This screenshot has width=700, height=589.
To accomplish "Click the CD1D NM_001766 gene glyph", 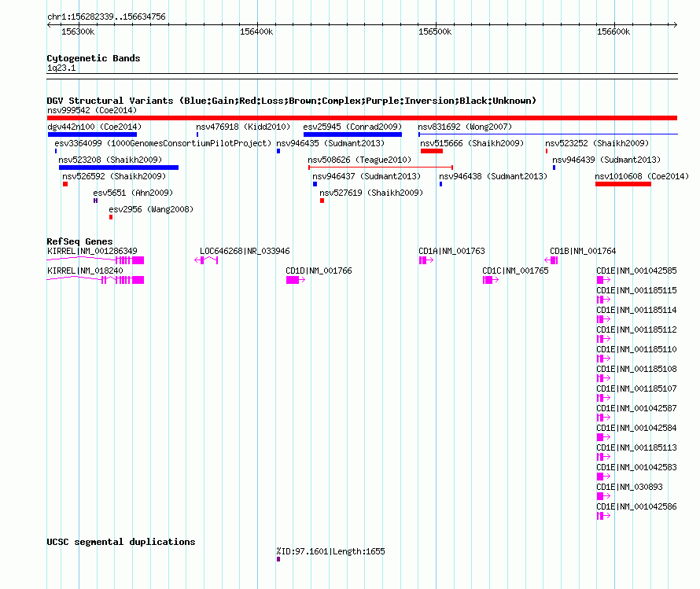I will (296, 280).
